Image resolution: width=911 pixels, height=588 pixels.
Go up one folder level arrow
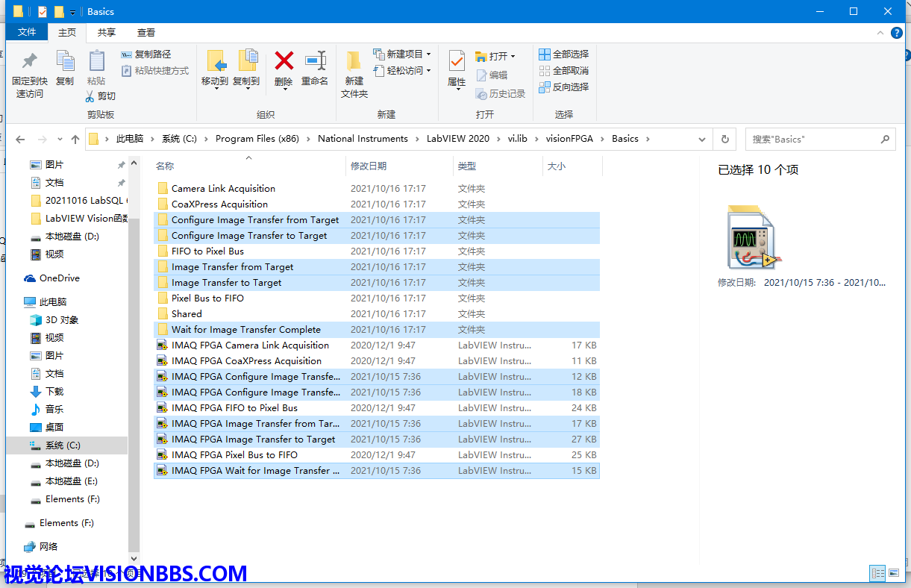tap(75, 139)
